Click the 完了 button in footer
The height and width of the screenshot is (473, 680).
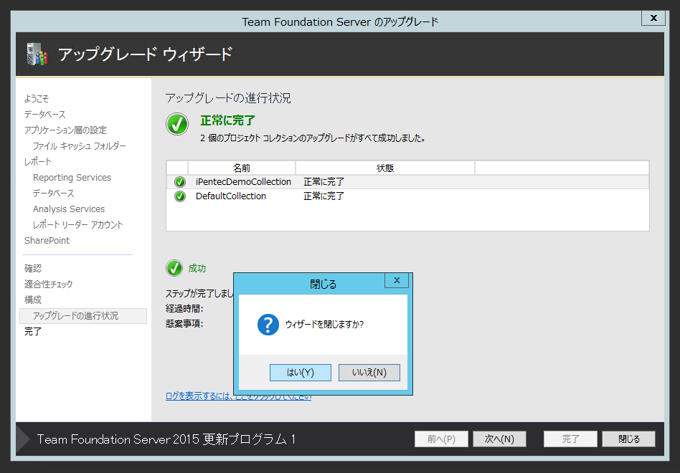point(570,439)
